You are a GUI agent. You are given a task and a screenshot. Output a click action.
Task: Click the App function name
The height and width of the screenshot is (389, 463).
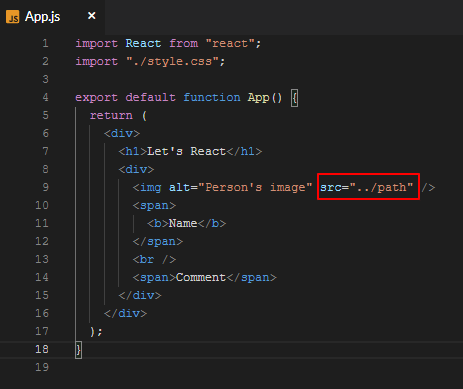point(258,97)
